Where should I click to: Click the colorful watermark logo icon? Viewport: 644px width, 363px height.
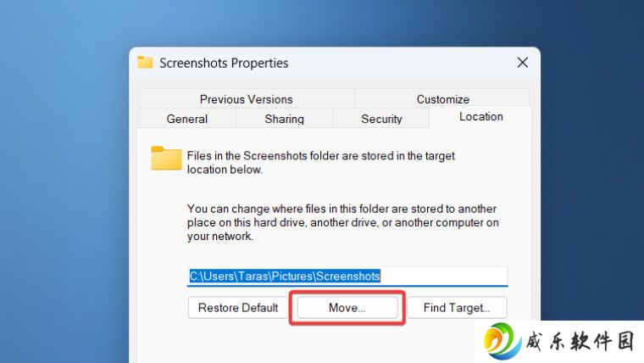point(502,341)
